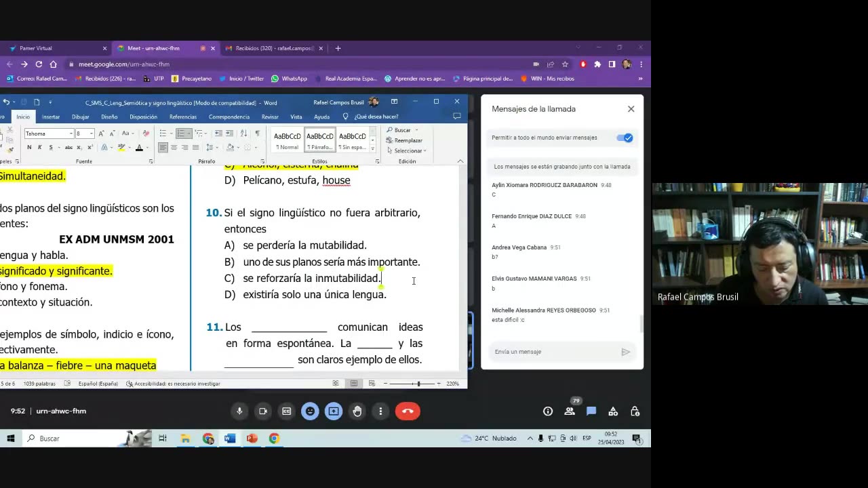868x488 pixels.
Task: Undo the last action in Word
Action: tap(6, 102)
